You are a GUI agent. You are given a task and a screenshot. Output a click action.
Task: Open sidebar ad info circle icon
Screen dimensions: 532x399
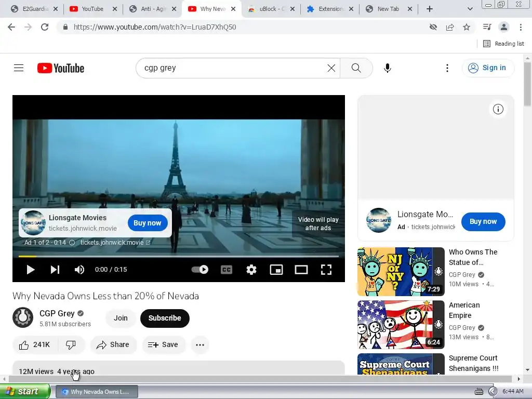click(x=498, y=109)
